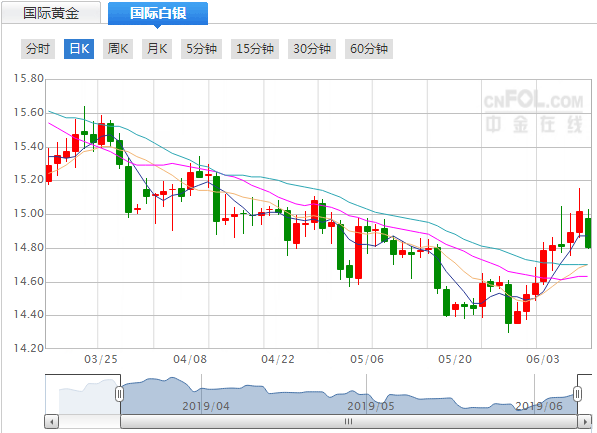Screen dimensions: 597x433
Task: Select the 国际白银 tab
Action: click(x=158, y=13)
